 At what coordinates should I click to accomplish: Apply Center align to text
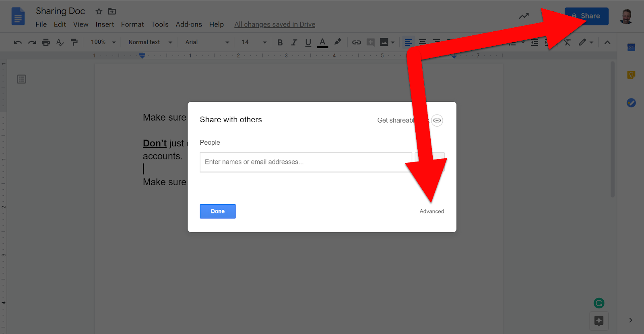[423, 42]
